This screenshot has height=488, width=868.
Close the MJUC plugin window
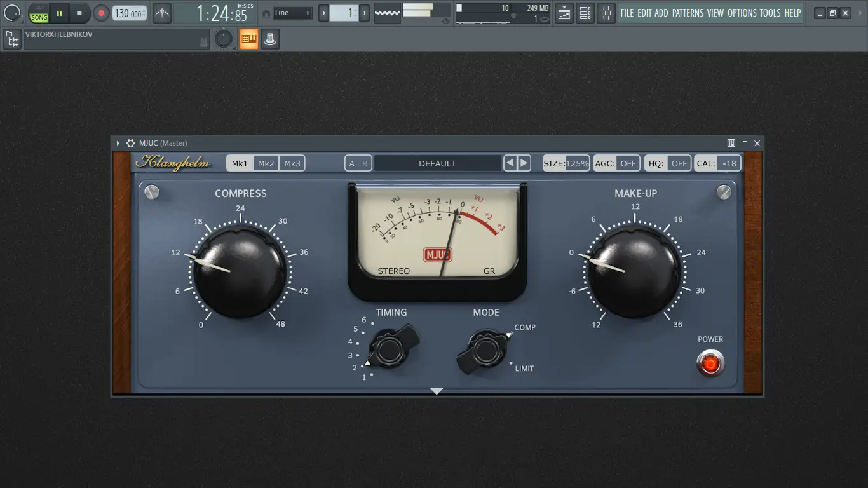click(757, 144)
